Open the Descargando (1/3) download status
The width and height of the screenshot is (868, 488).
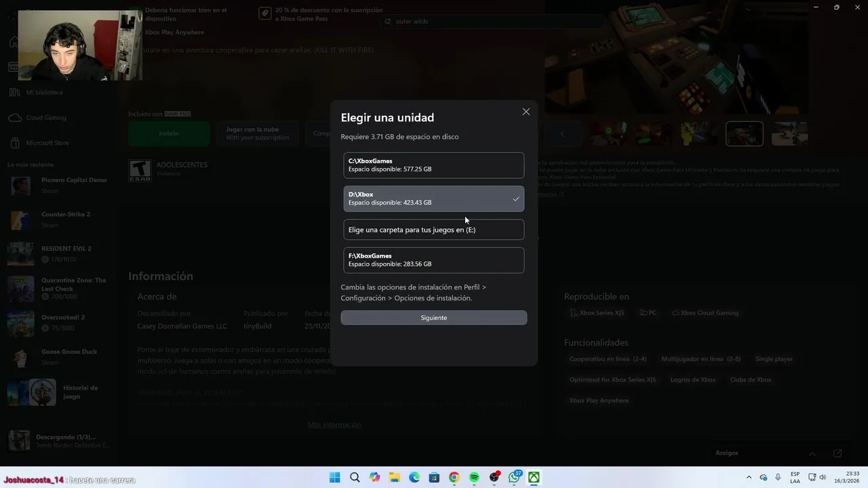click(x=60, y=441)
